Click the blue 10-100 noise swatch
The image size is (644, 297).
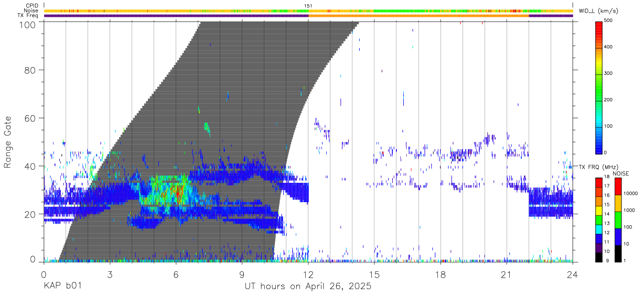coord(617,236)
